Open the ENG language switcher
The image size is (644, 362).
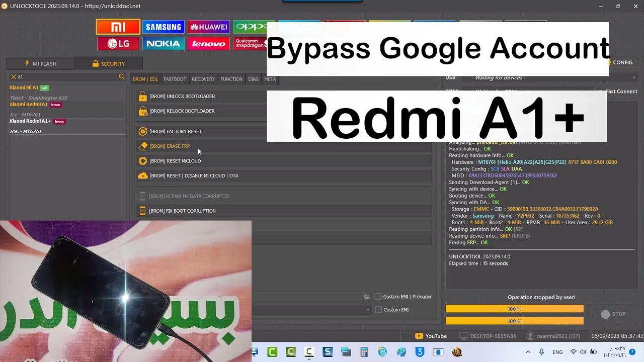pos(557,351)
